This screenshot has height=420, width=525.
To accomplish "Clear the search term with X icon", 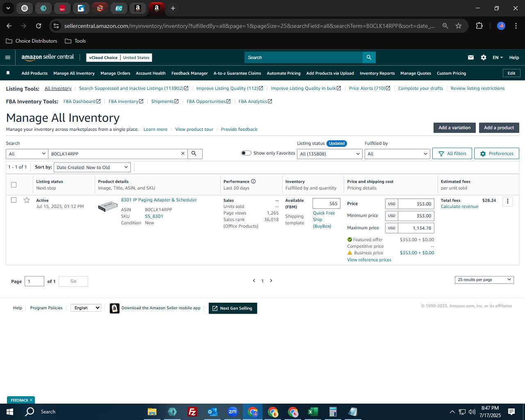I will click(183, 153).
